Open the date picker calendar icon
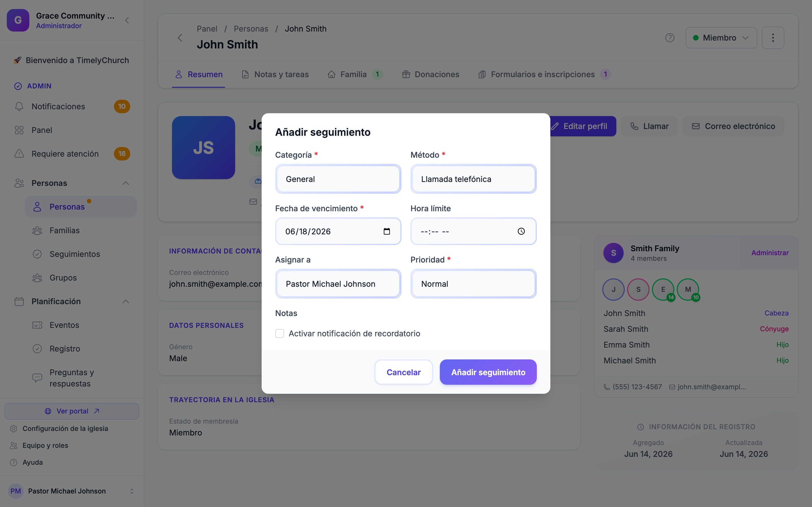The height and width of the screenshot is (507, 812). pos(387,231)
